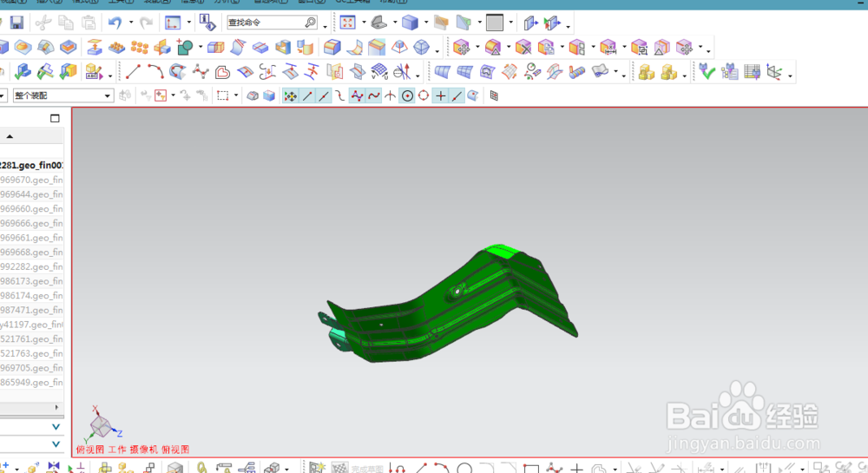Click the navigator column sort arrow

(10, 136)
